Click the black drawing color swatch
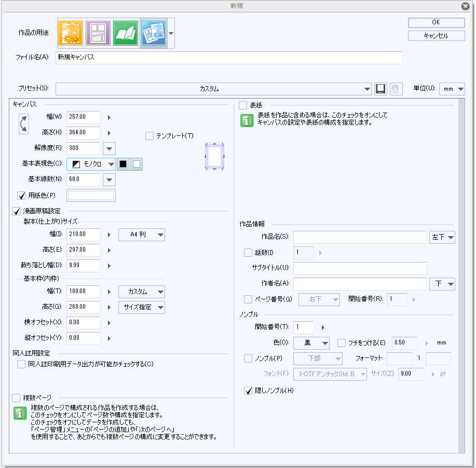This screenshot has width=476, height=468. pyautogui.click(x=123, y=164)
